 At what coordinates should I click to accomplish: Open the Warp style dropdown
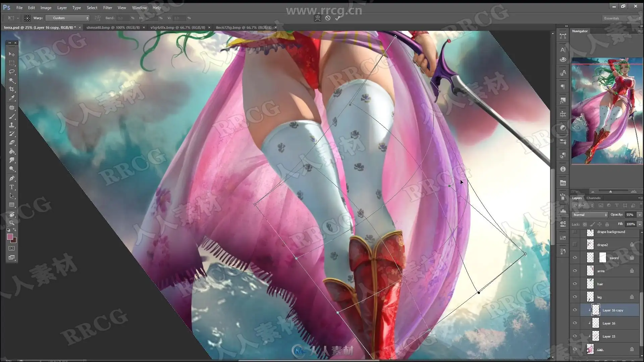point(68,18)
